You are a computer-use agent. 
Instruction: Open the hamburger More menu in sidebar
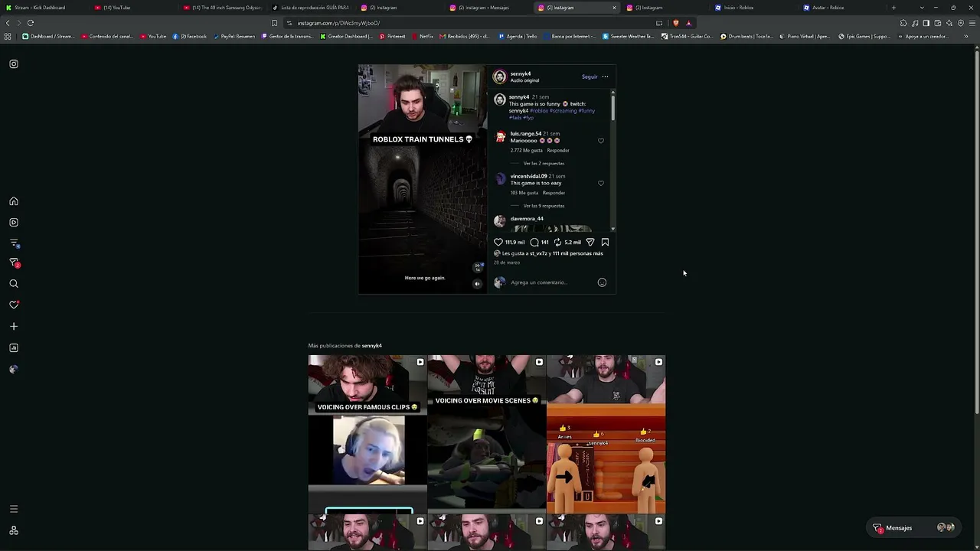tap(14, 509)
